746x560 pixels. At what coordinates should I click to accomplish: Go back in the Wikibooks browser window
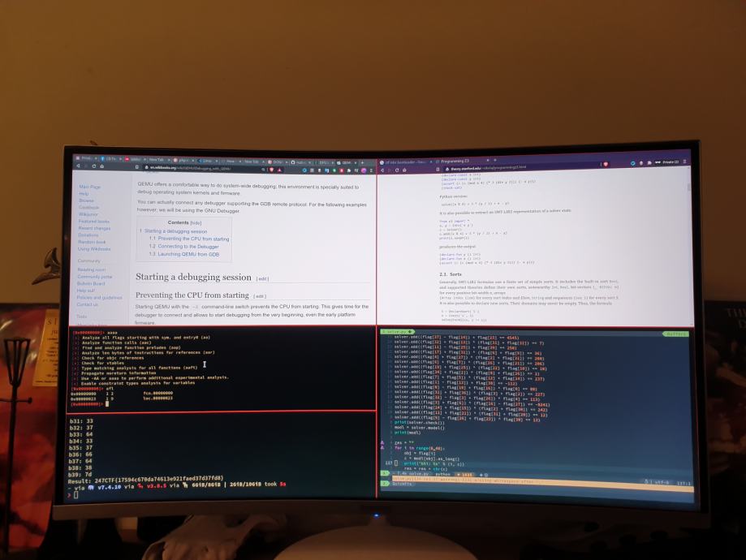coord(78,166)
